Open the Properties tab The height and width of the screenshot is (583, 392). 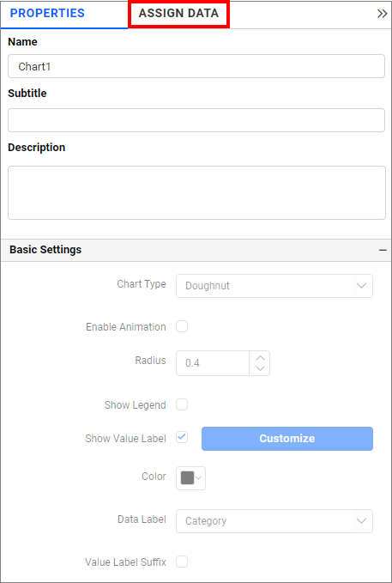click(x=47, y=14)
